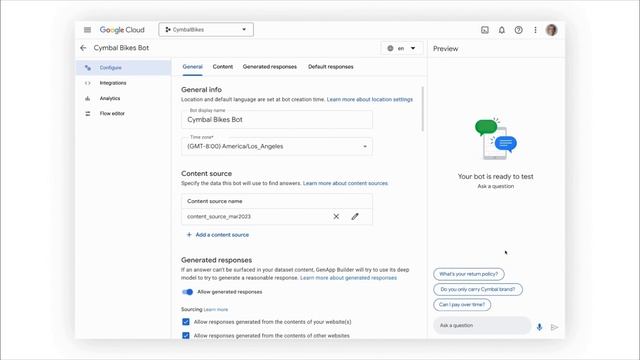Go back using the arrow beside Cymbal Bikes Bot
This screenshot has width=640, height=360.
coord(83,48)
